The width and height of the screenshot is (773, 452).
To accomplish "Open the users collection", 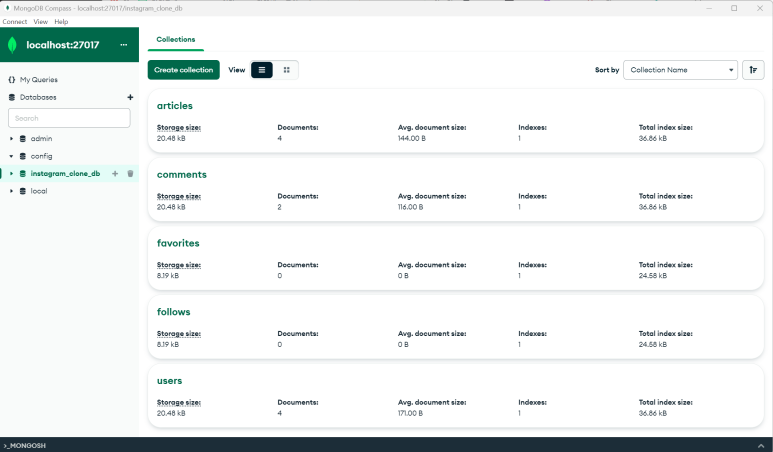I will [x=170, y=381].
